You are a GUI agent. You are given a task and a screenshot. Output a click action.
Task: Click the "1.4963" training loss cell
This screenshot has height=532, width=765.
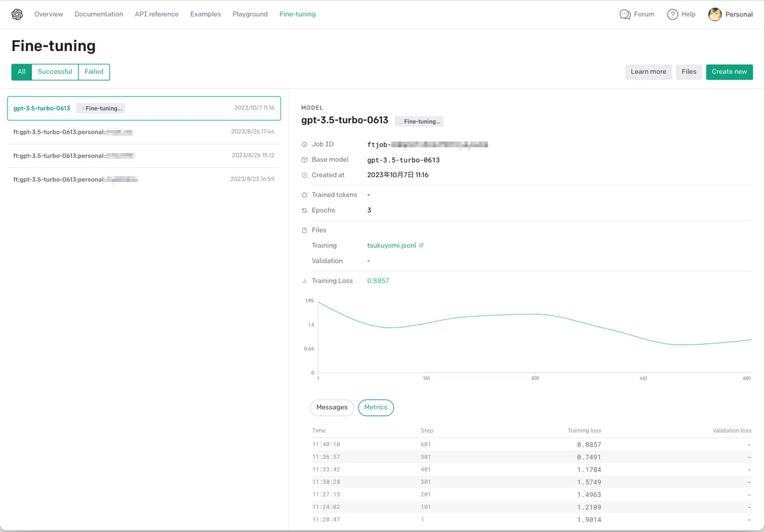tap(589, 495)
